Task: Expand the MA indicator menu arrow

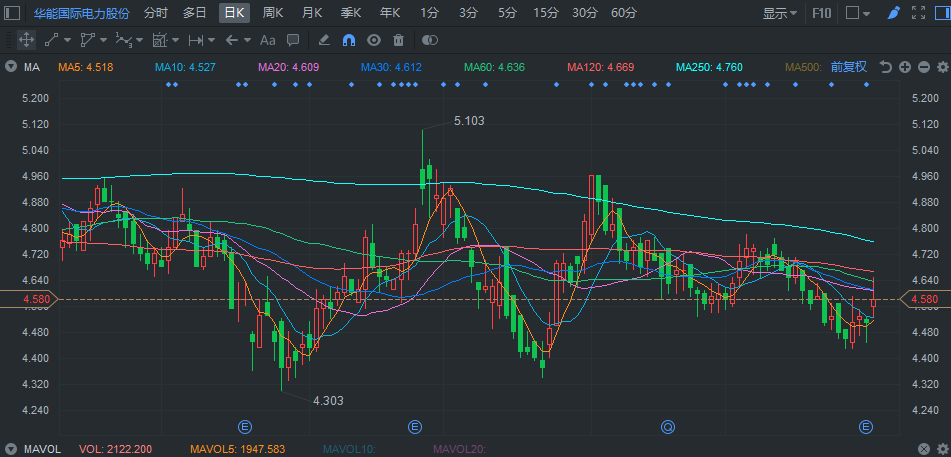Action: pyautogui.click(x=11, y=67)
